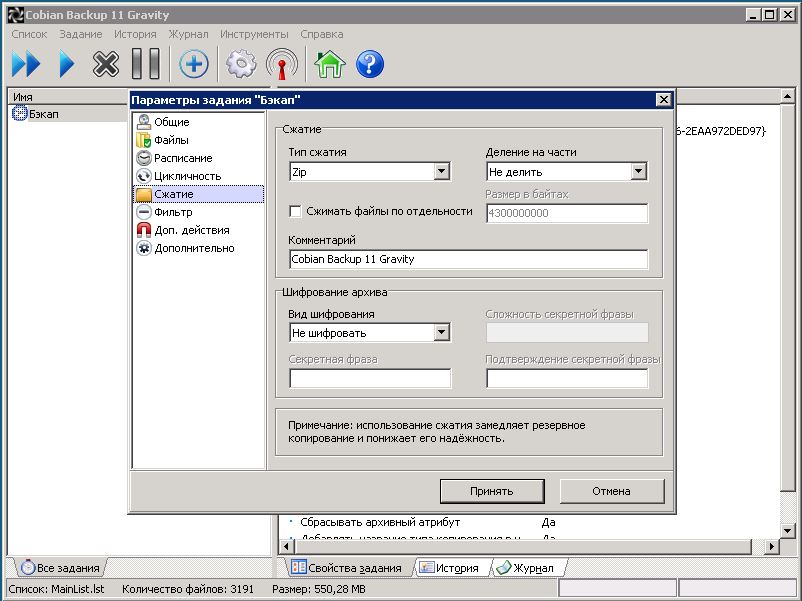Image resolution: width=802 pixels, height=601 pixels.
Task: Click the Бэкап task clock icon
Action: [x=19, y=113]
